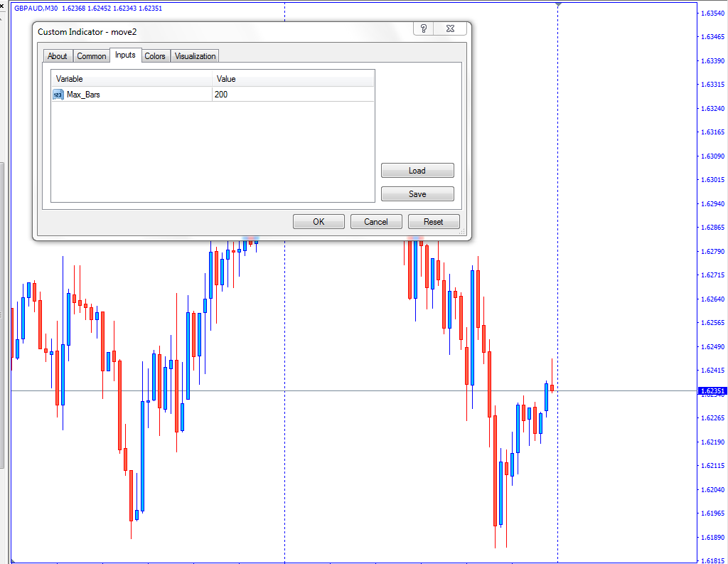Click the Value column header
728x564 pixels.
292,79
